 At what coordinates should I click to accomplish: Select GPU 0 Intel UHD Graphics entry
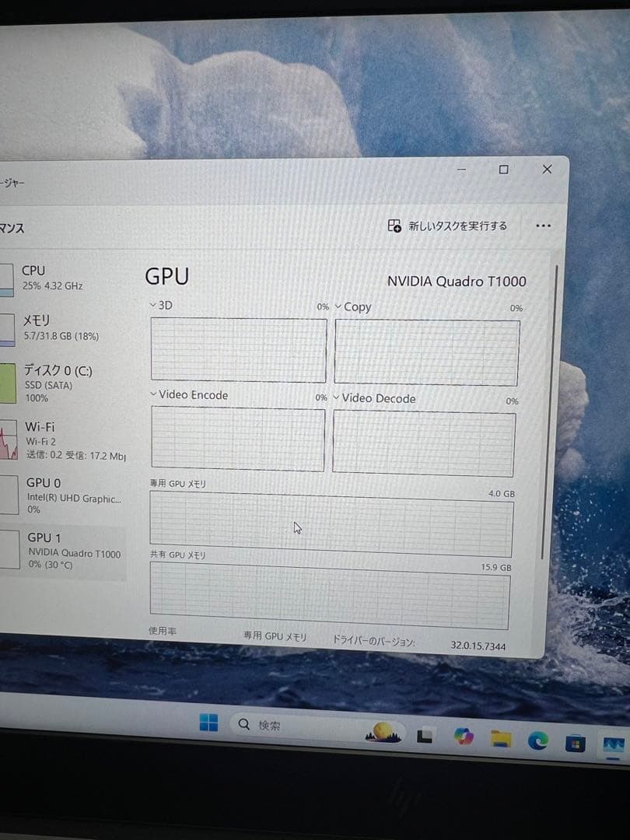click(x=63, y=495)
